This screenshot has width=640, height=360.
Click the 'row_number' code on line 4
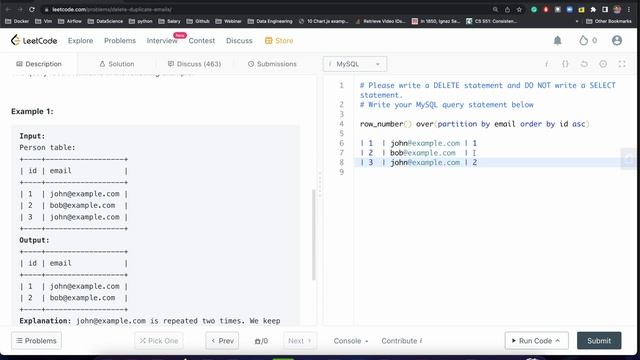pyautogui.click(x=382, y=124)
